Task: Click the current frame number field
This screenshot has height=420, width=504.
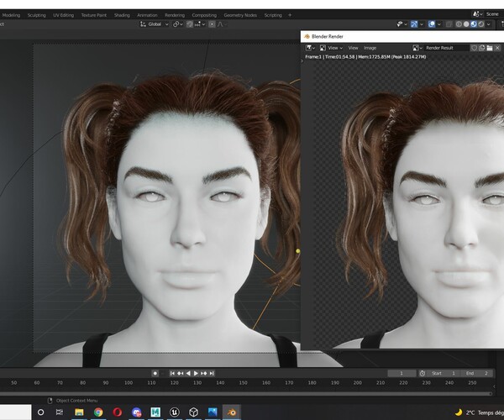Action: pos(402,373)
